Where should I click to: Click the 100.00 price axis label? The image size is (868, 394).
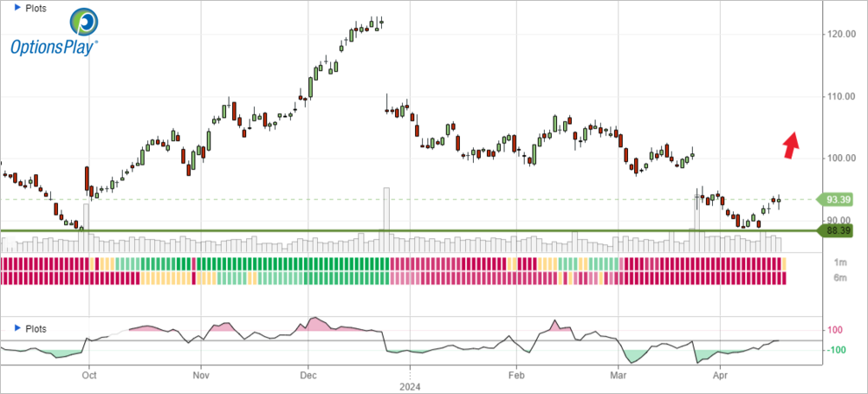pyautogui.click(x=841, y=158)
